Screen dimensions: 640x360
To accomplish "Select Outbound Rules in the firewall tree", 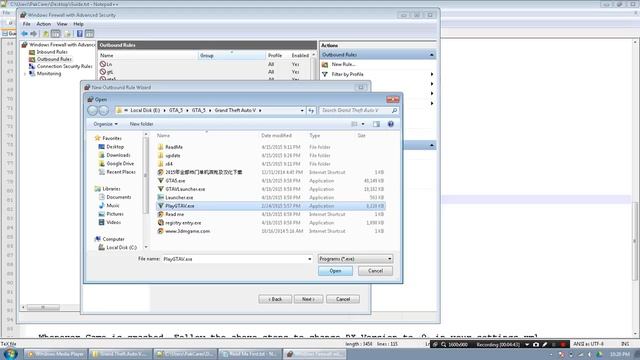I will (54, 59).
